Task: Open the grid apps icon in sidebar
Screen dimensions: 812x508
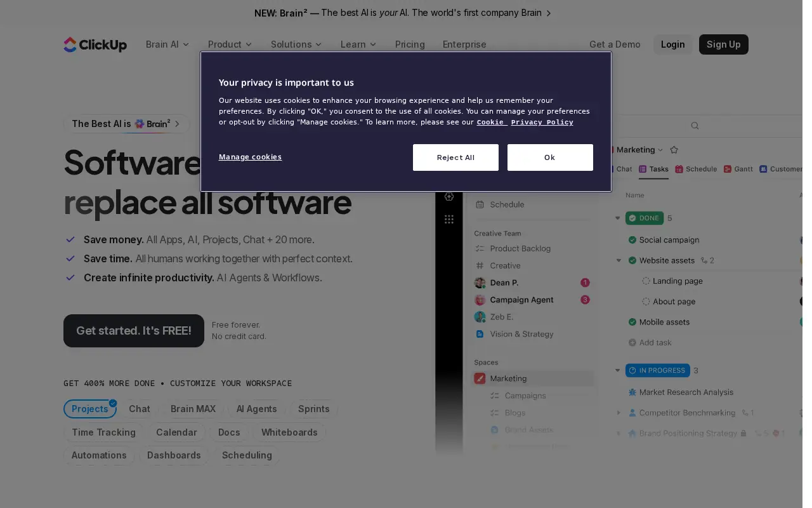Action: [449, 219]
